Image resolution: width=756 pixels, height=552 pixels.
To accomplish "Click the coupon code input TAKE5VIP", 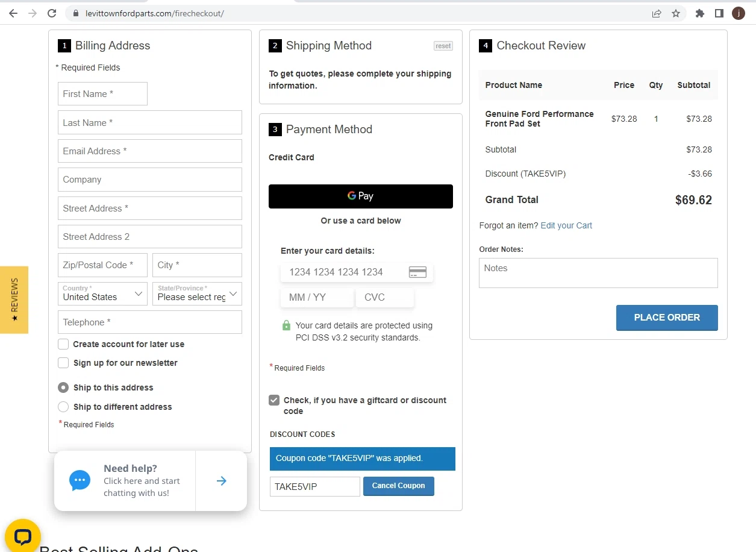I will 315,487.
